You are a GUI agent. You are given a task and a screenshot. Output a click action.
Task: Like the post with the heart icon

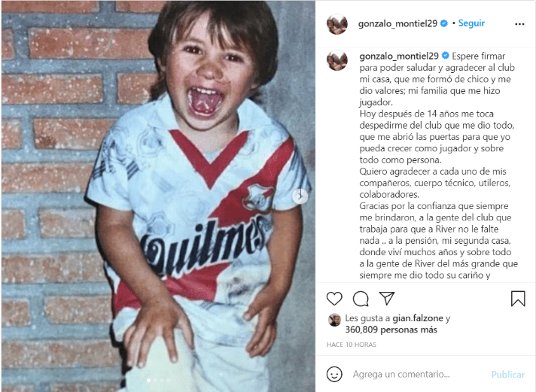334,299
